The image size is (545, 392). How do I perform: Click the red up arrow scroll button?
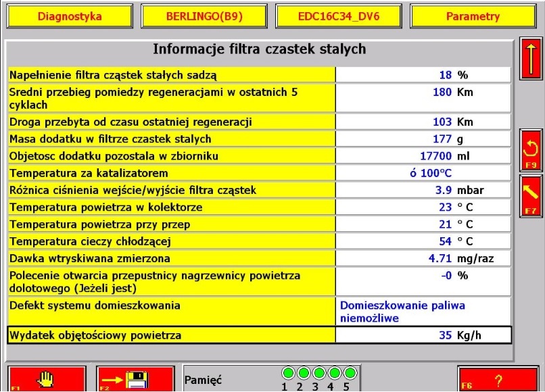click(531, 59)
